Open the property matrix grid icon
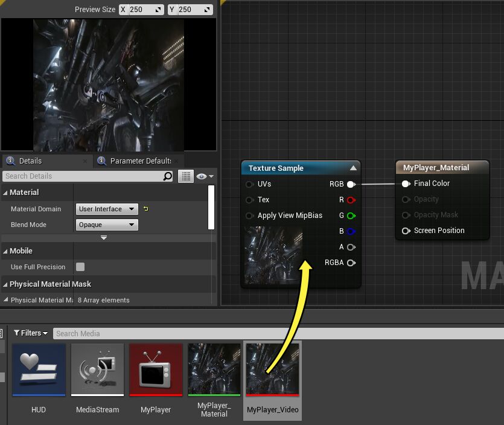This screenshot has width=504, height=425. [186, 176]
